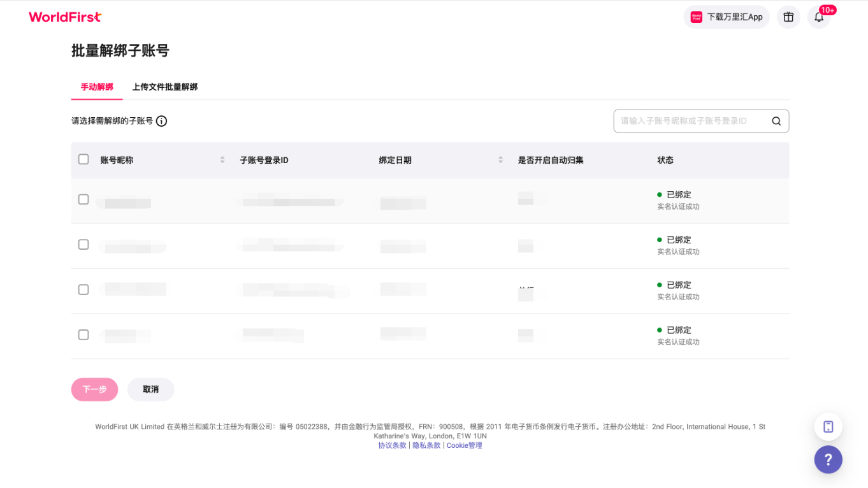Click the 下一步 button
The height and width of the screenshot is (488, 868).
pyautogui.click(x=94, y=389)
